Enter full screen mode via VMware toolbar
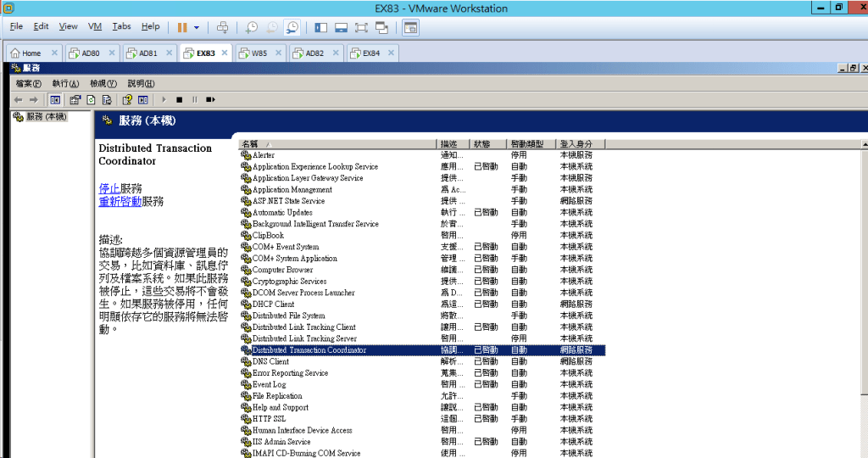 361,27
